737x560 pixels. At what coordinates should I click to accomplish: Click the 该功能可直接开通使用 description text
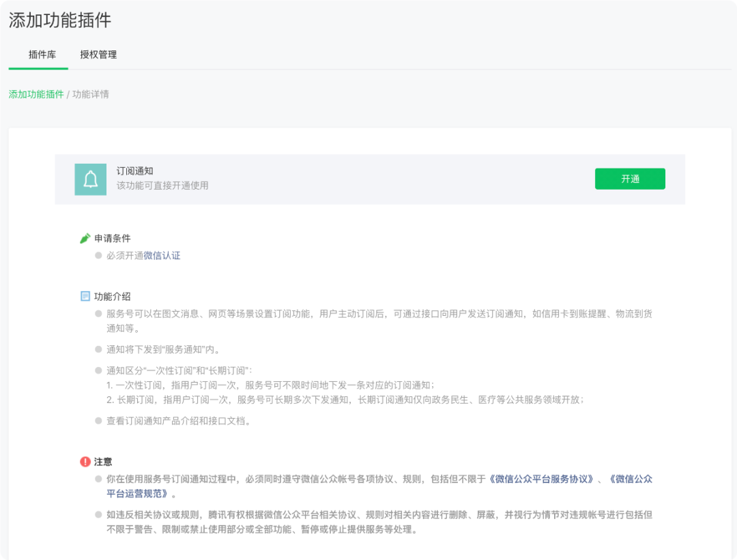(x=162, y=186)
